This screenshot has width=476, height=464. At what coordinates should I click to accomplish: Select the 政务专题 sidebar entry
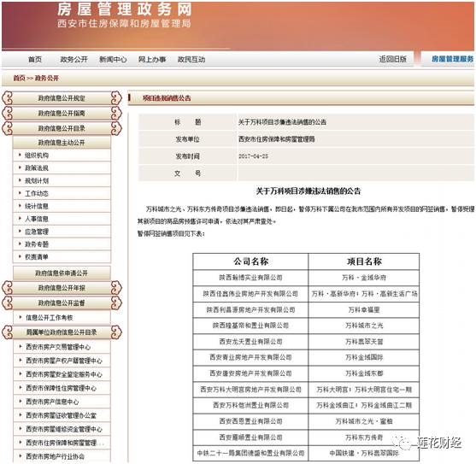tap(37, 244)
